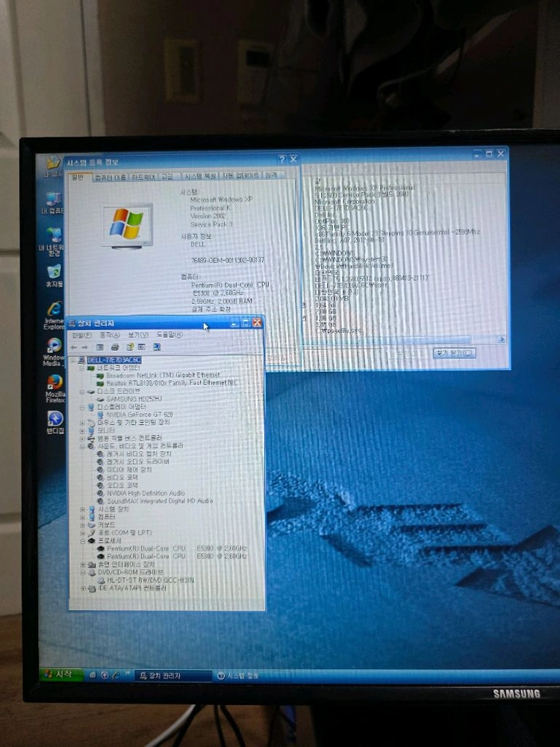Expand IDE ATA/ATAPI 컨트롤러 node
The width and height of the screenshot is (560, 747).
tap(84, 589)
